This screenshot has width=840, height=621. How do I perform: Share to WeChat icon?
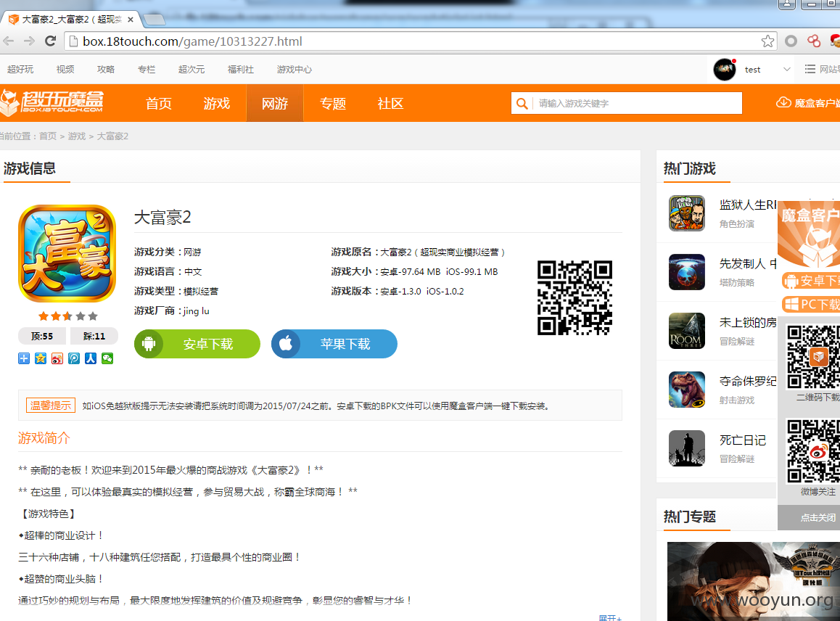pos(107,358)
